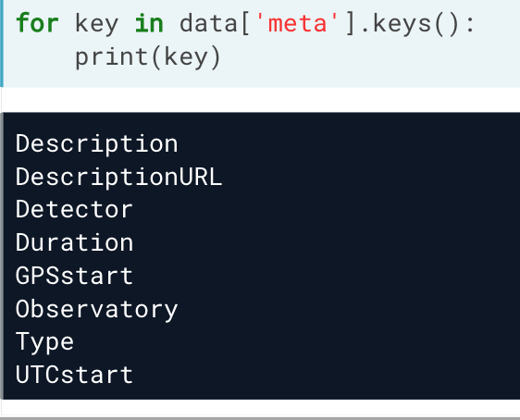Screen dimensions: 520x420
Task: Click the Description output line
Action: (x=97, y=144)
